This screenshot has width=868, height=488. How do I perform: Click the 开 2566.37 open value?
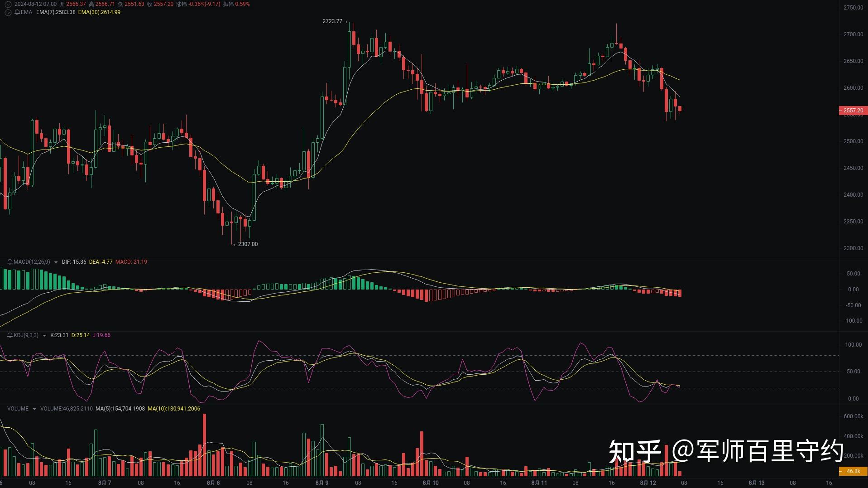pyautogui.click(x=73, y=4)
